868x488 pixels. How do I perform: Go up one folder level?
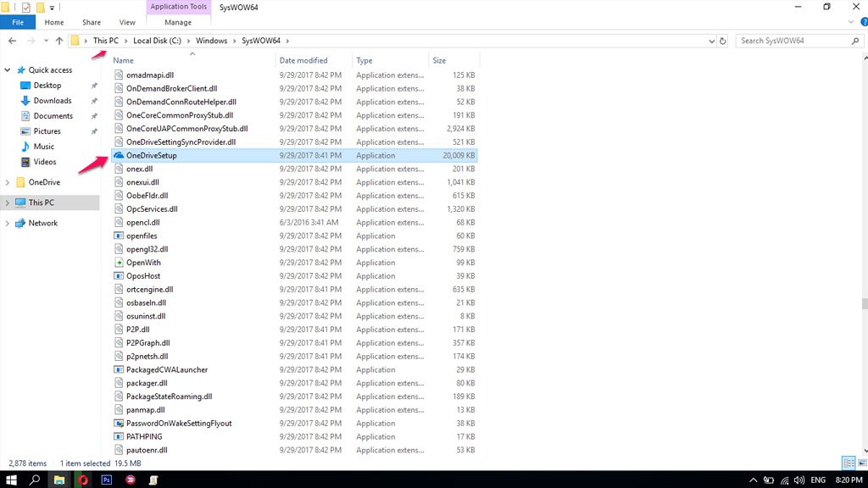59,41
